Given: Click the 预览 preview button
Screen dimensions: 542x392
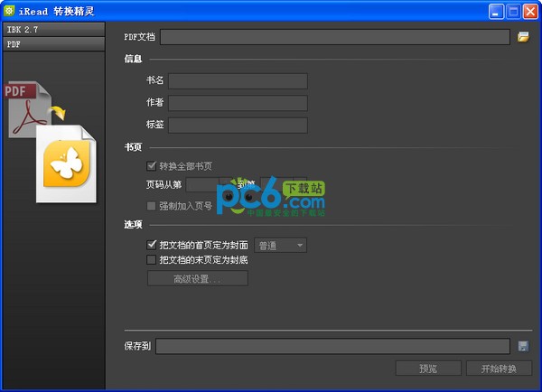Looking at the screenshot, I should pyautogui.click(x=428, y=369).
